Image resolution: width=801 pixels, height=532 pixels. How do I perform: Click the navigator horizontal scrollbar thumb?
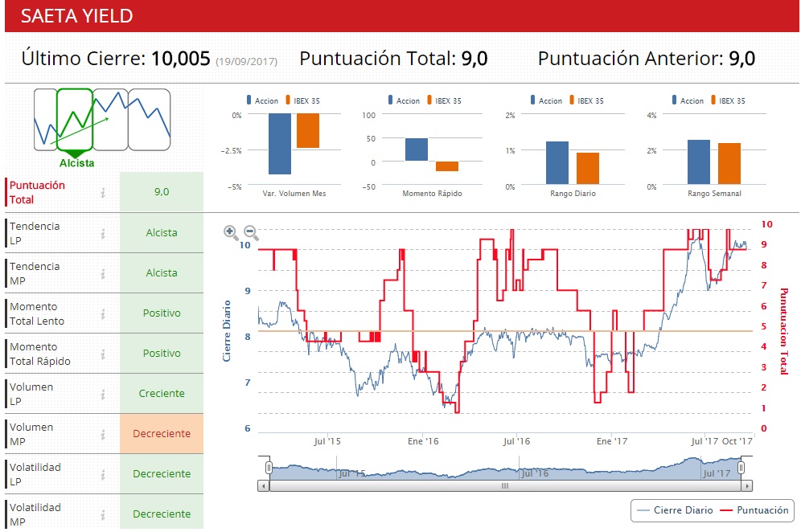tap(505, 486)
